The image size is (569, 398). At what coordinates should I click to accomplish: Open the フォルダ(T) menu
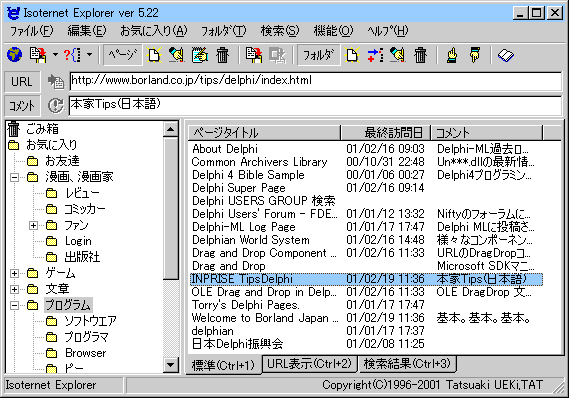[224, 31]
